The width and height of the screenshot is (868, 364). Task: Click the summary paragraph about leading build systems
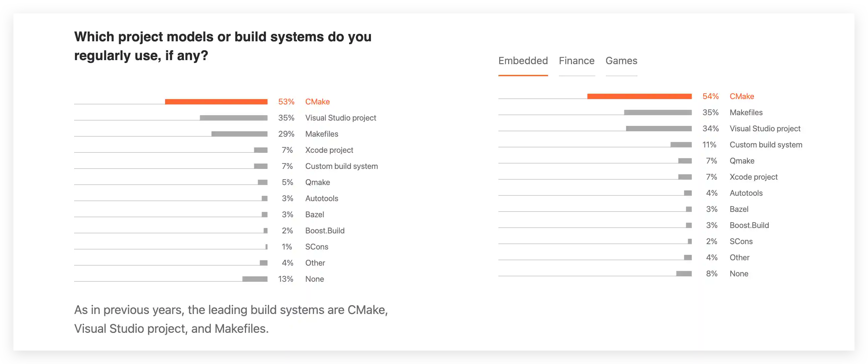click(231, 319)
